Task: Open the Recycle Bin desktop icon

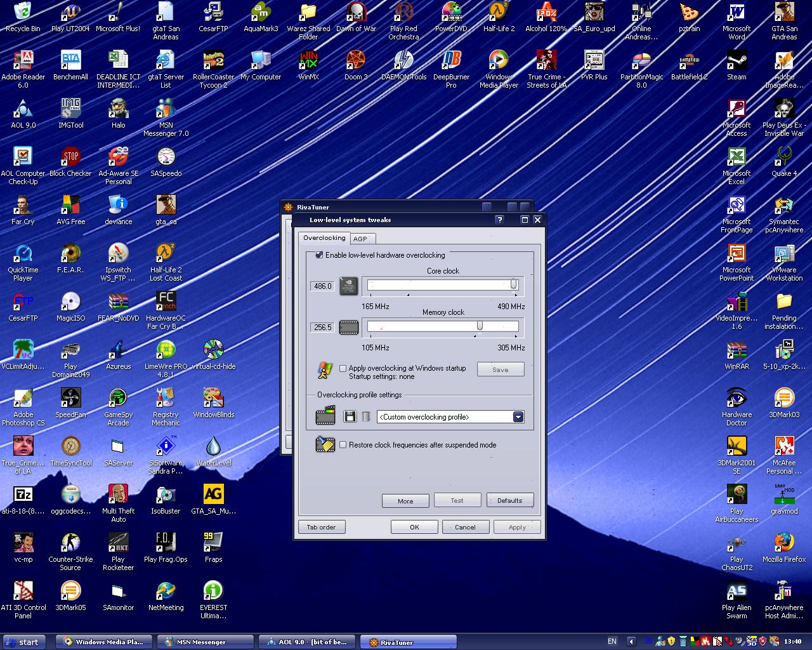Action: [23, 17]
